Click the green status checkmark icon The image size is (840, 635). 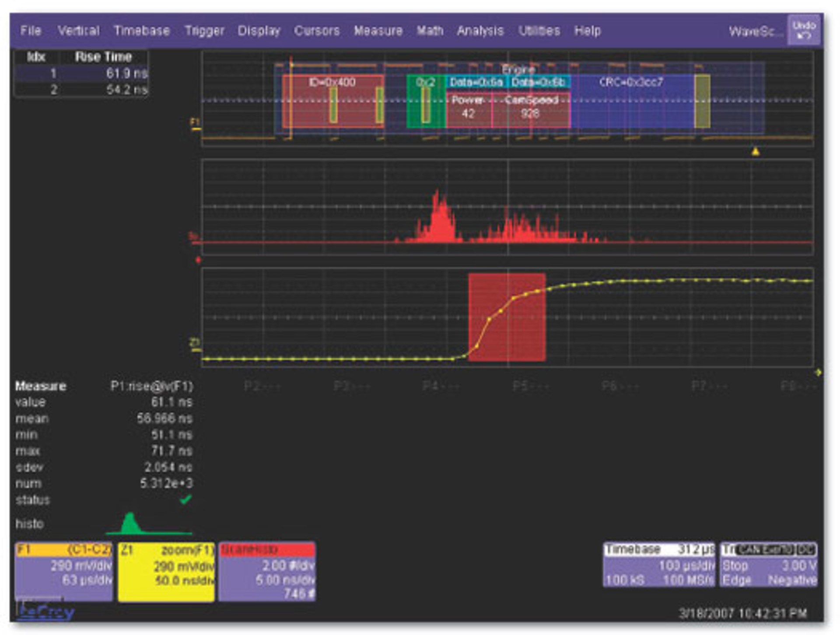pos(186,499)
